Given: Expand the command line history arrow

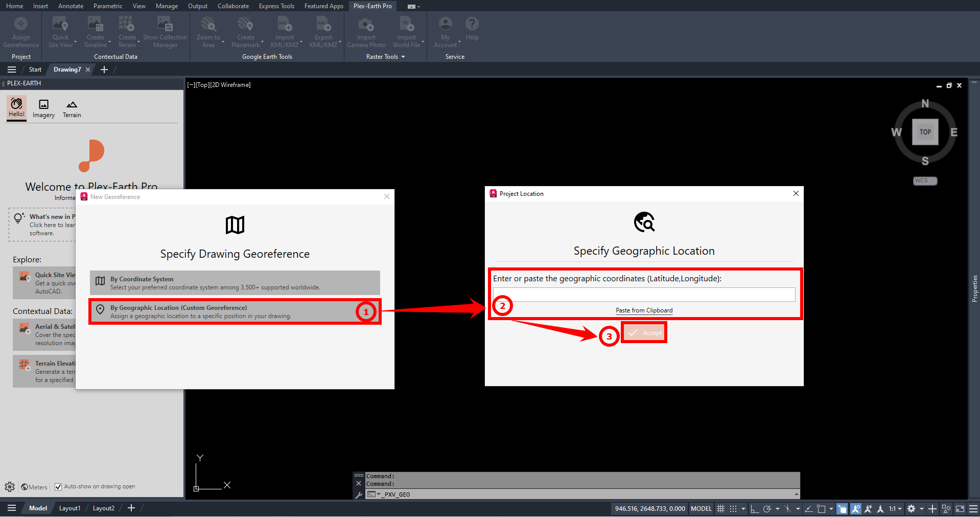Looking at the screenshot, I should (796, 494).
